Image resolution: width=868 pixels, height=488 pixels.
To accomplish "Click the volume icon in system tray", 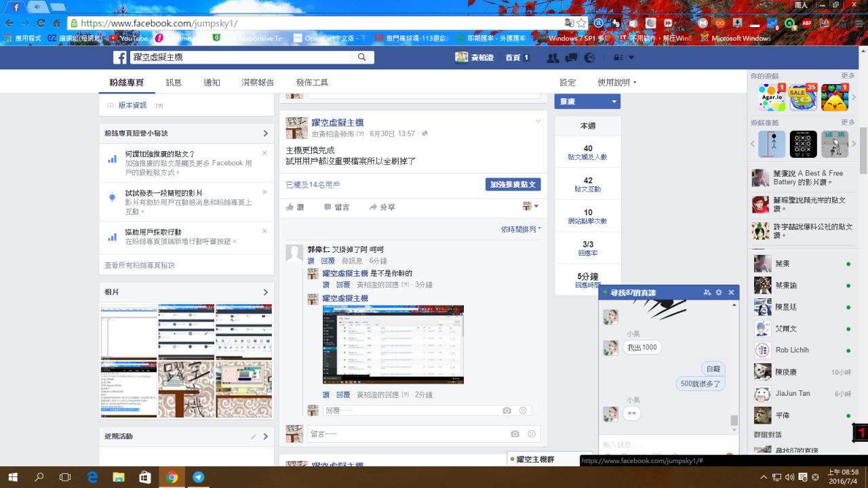I will 789,477.
